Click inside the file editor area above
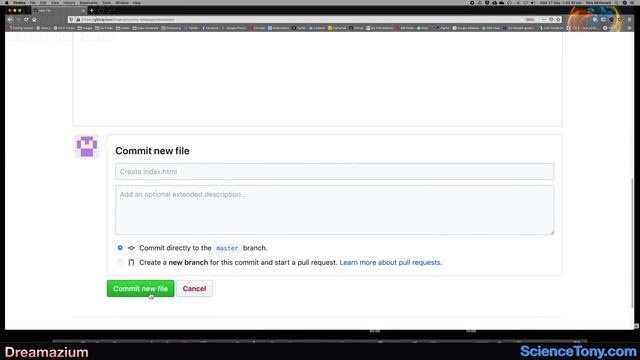640x360 pixels. tap(318, 80)
